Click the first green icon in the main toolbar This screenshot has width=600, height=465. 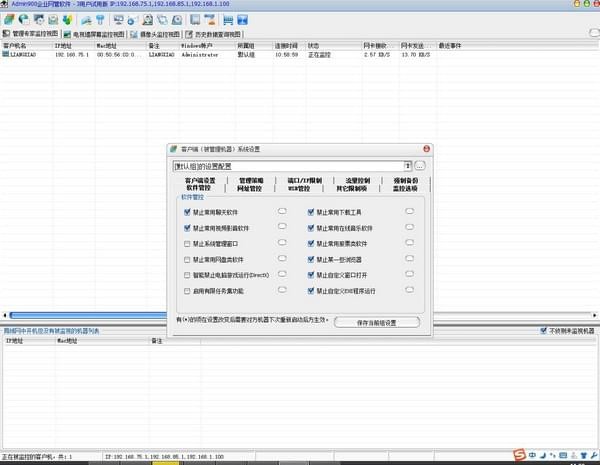coord(8,19)
